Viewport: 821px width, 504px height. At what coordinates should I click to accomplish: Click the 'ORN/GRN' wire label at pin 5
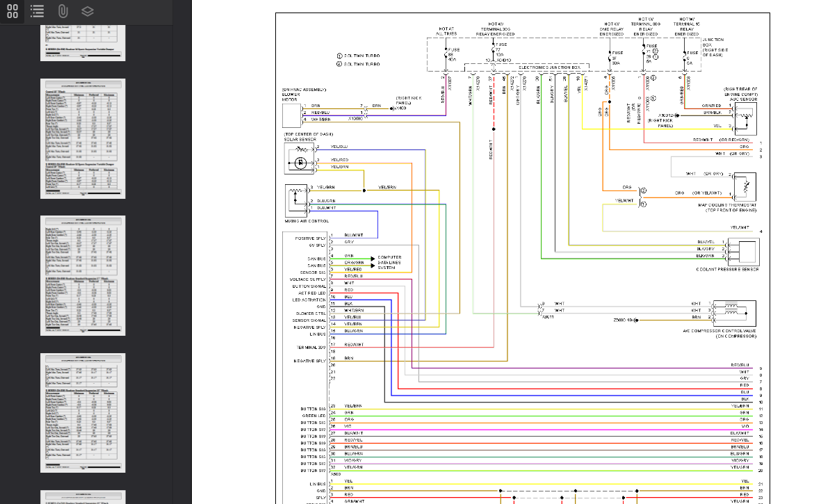(x=354, y=262)
